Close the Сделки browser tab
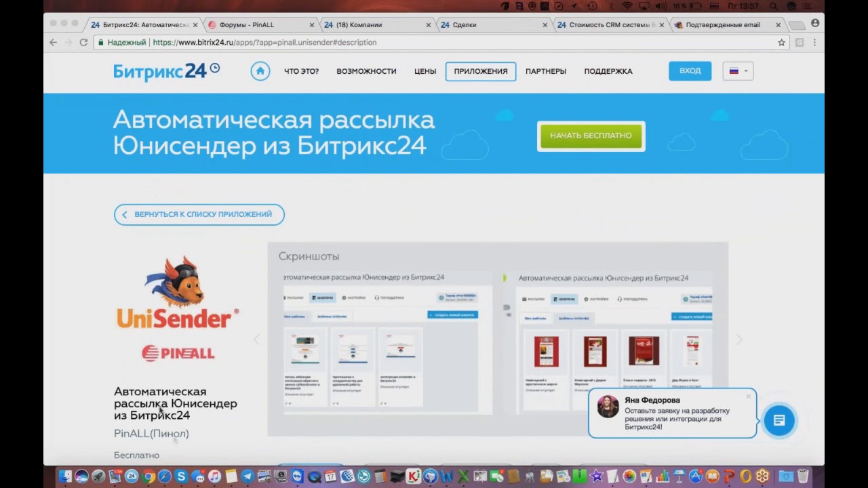 (x=545, y=25)
